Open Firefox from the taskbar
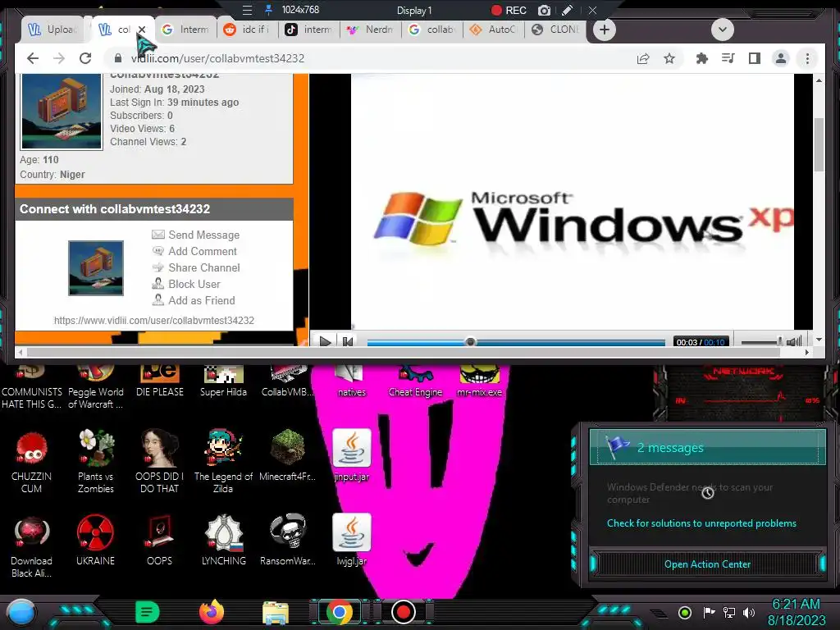This screenshot has height=630, width=840. 211,612
